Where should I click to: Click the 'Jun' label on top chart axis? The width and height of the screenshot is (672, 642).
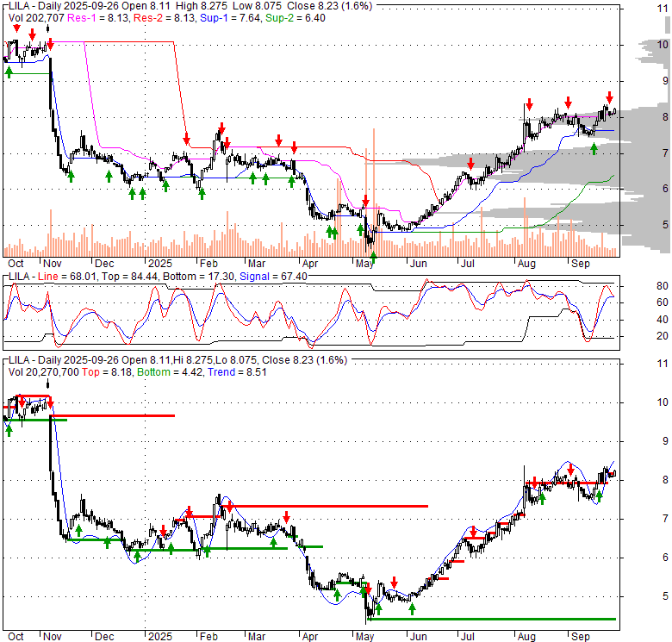coord(419,264)
